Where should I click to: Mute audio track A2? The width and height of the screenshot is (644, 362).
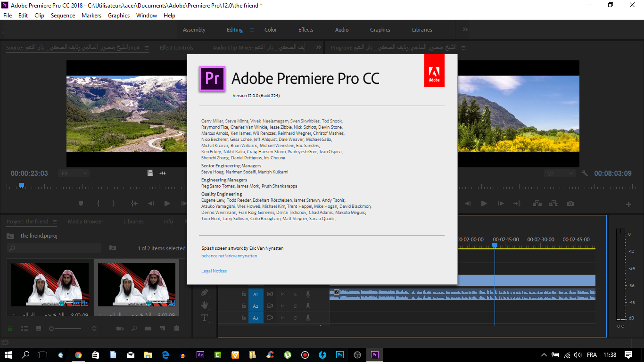coord(283,306)
